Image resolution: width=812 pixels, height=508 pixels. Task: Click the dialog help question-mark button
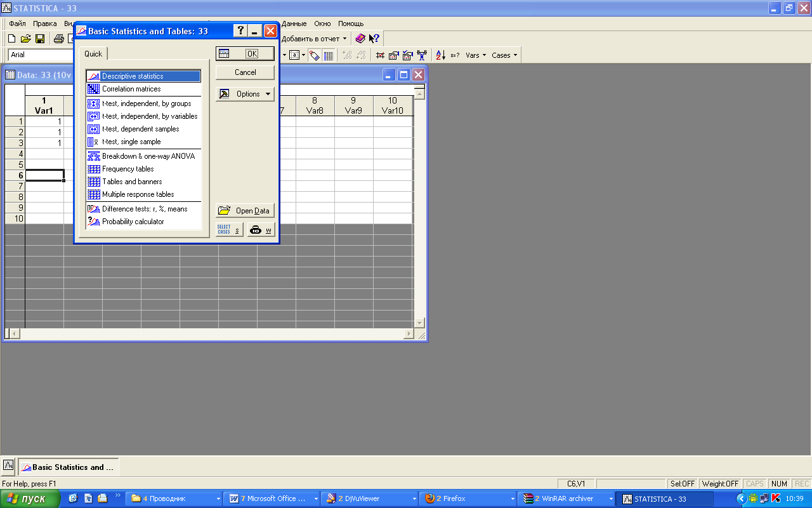(240, 30)
